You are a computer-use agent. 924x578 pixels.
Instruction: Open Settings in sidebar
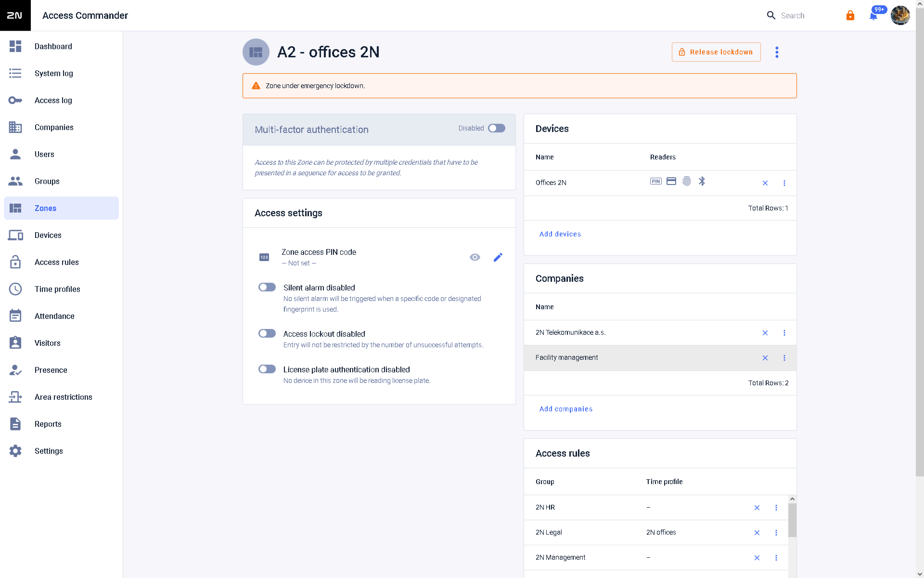(x=61, y=451)
